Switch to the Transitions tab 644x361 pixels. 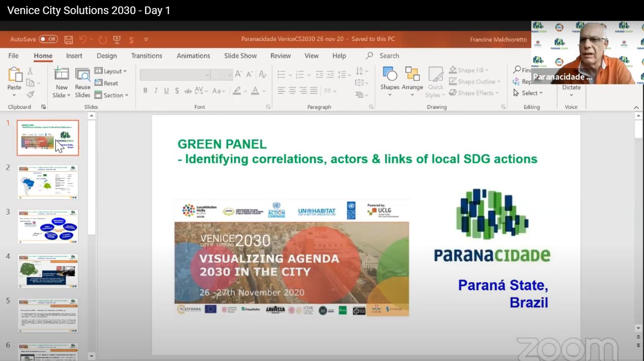pyautogui.click(x=147, y=56)
